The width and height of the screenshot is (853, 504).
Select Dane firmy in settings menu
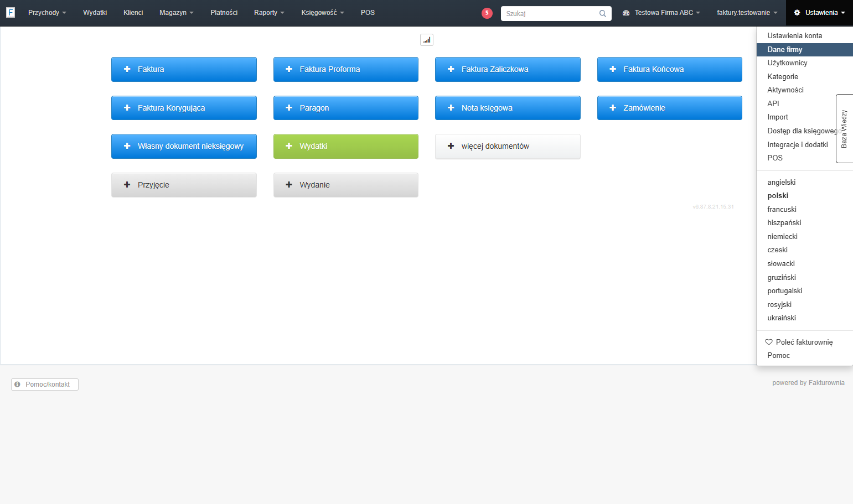point(804,49)
